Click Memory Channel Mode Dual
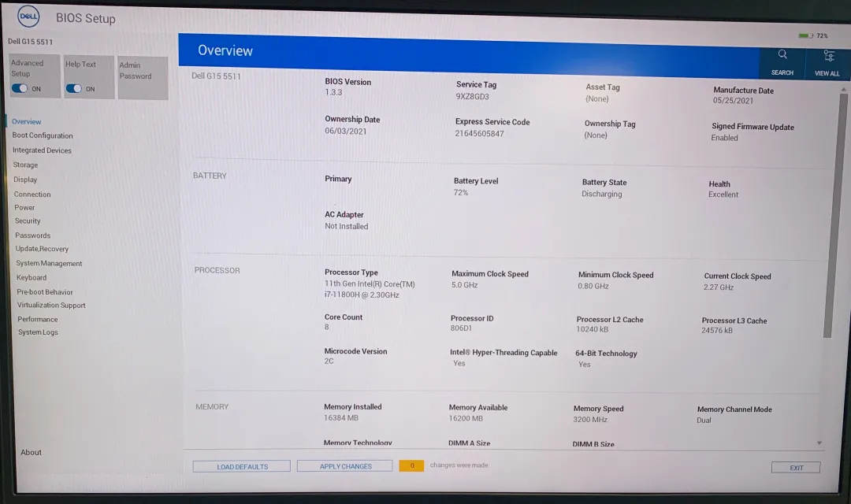Viewport: 851px width, 504px height. [704, 420]
